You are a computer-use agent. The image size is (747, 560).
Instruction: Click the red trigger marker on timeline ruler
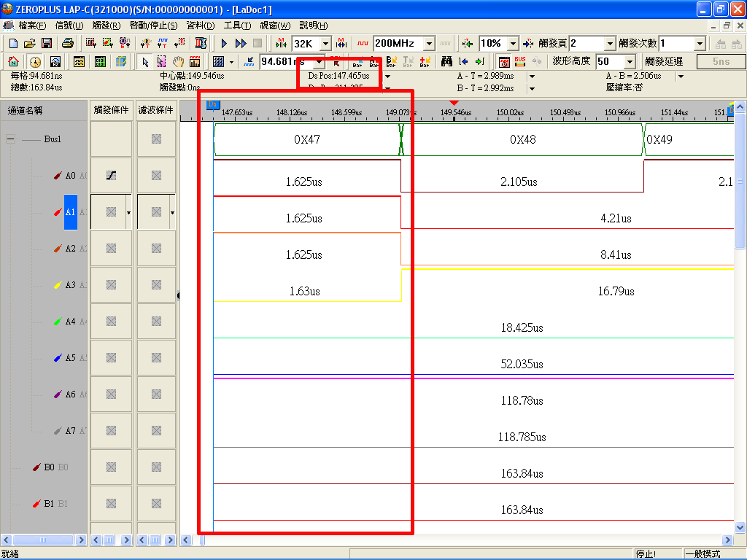point(454,103)
